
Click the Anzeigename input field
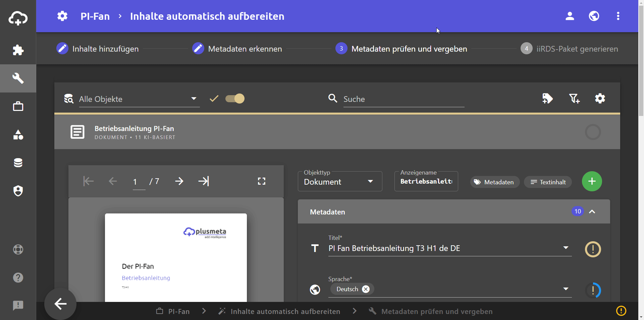coord(426,182)
